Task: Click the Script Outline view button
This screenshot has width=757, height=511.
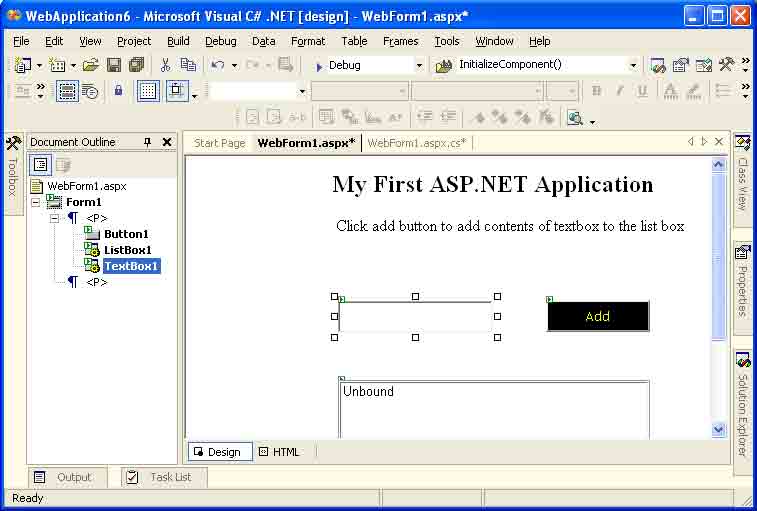Action: (63, 165)
